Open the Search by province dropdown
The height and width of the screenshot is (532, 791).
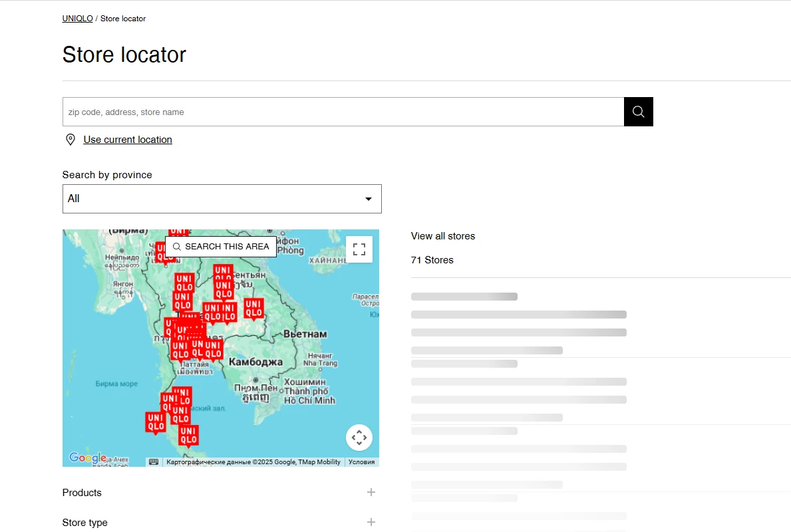click(x=222, y=199)
